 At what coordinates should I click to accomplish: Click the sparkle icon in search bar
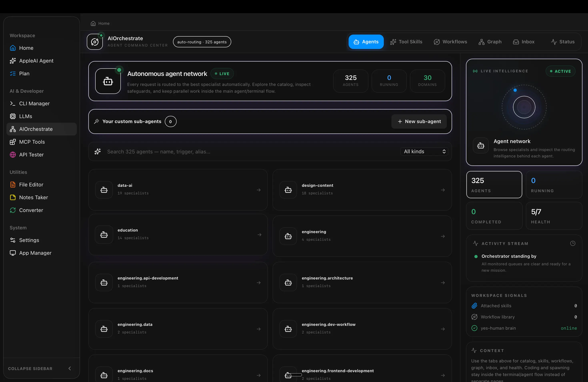(98, 151)
